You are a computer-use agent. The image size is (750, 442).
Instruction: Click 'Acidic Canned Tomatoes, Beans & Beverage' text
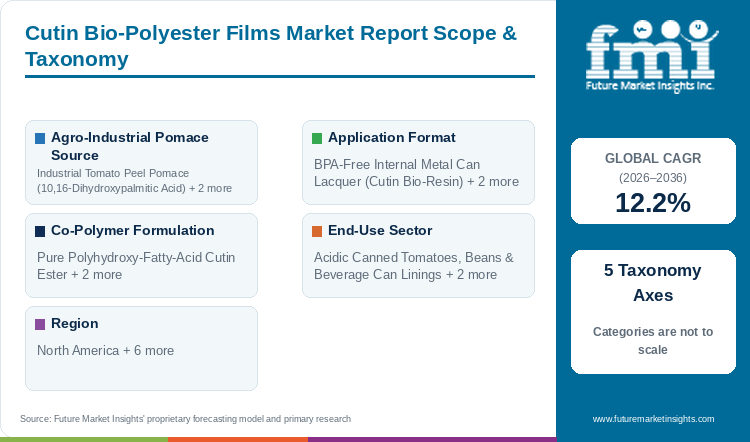(x=414, y=266)
